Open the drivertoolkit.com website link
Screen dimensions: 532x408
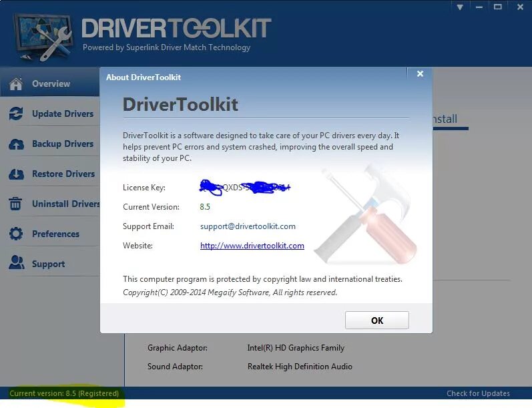[252, 246]
